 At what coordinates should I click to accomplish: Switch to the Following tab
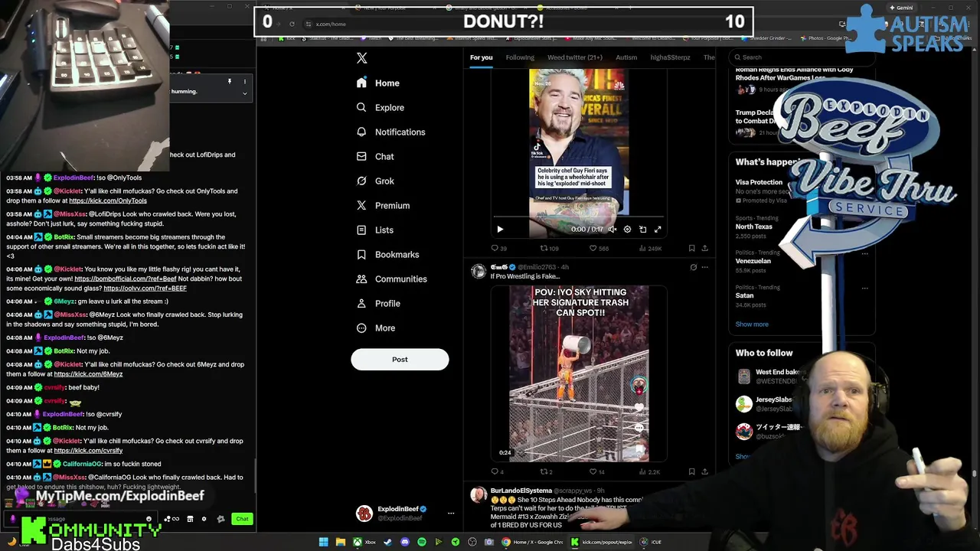pos(520,57)
